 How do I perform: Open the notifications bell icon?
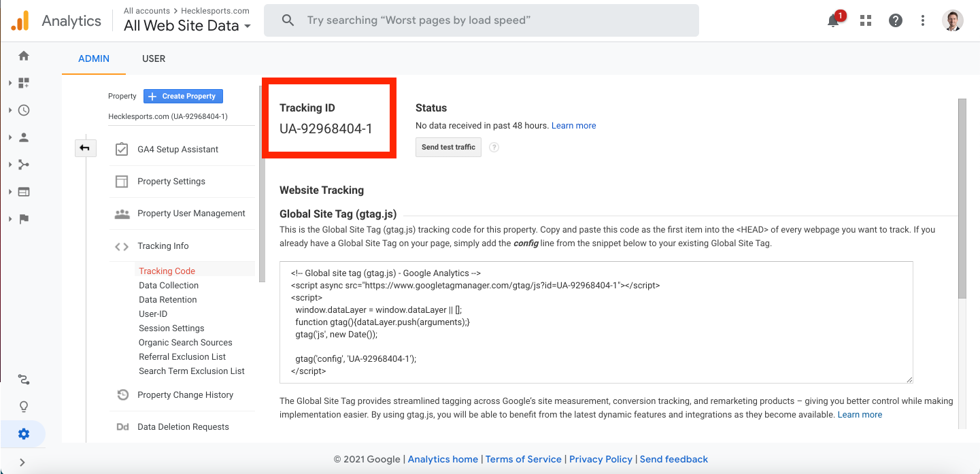click(x=833, y=20)
